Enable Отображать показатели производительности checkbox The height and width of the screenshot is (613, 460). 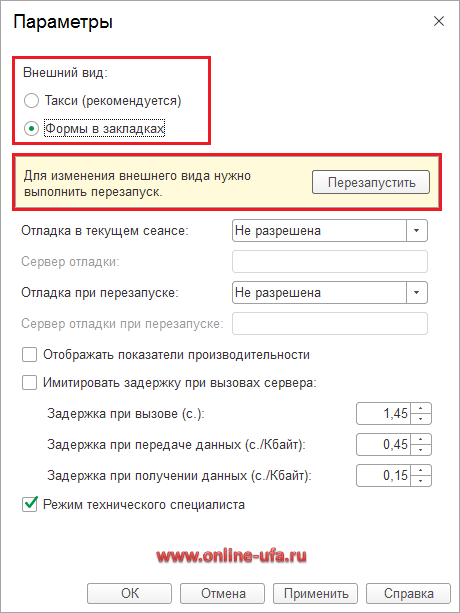pos(29,355)
